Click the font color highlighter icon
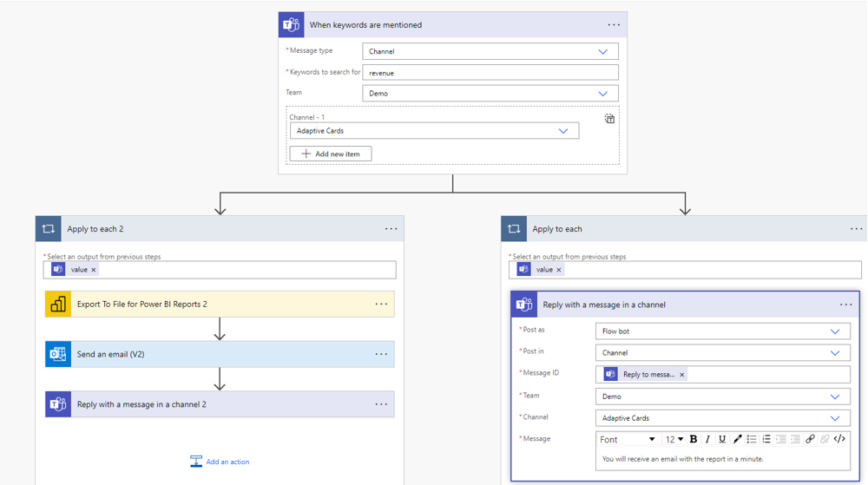Screen dimensions: 868x485 tap(737, 439)
